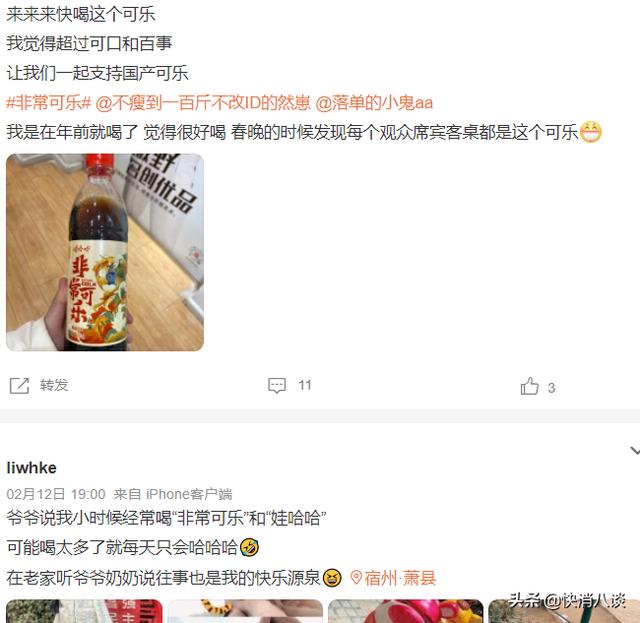Open second thumbnail in liwhke's post
Screen dimensions: 640x623
[245, 611]
